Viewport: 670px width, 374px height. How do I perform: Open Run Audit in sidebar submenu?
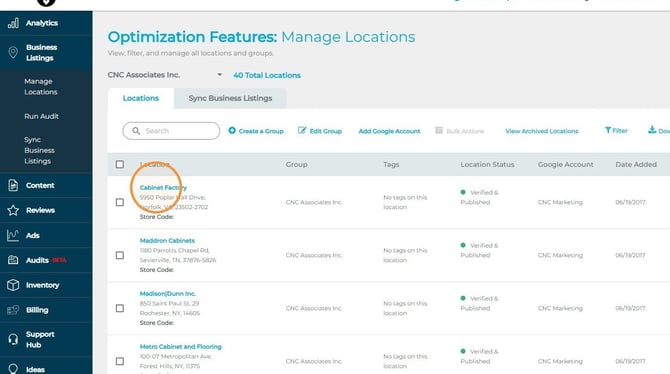click(41, 116)
